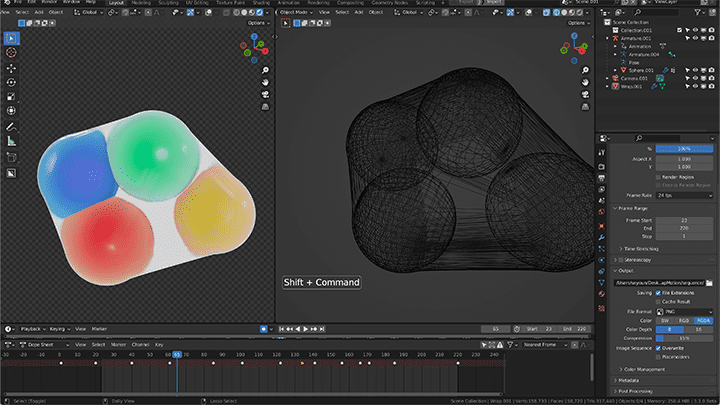Select the Scale tool
This screenshot has height=405, width=720.
pos(11,97)
